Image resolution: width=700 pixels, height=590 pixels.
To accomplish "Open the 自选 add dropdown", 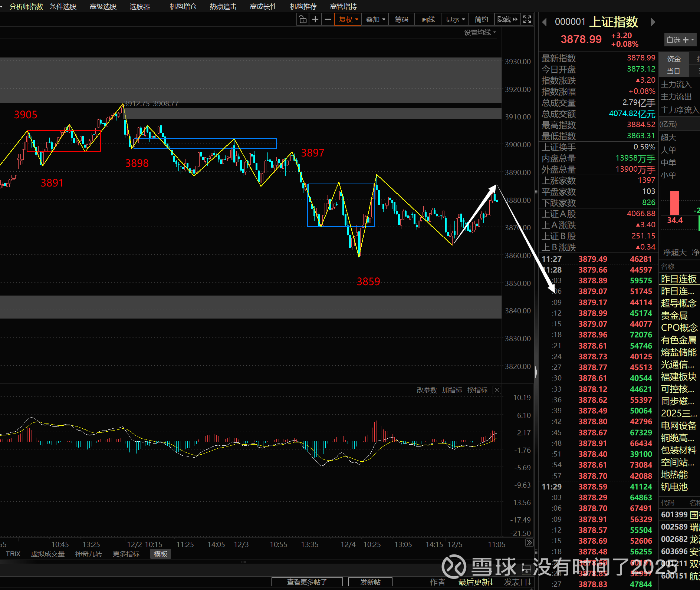I will click(x=680, y=40).
